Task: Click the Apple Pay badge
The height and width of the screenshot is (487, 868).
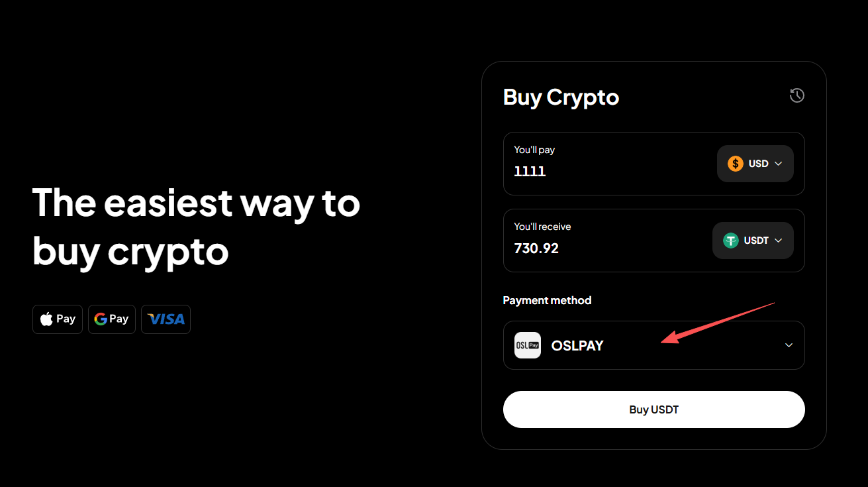Action: (58, 319)
